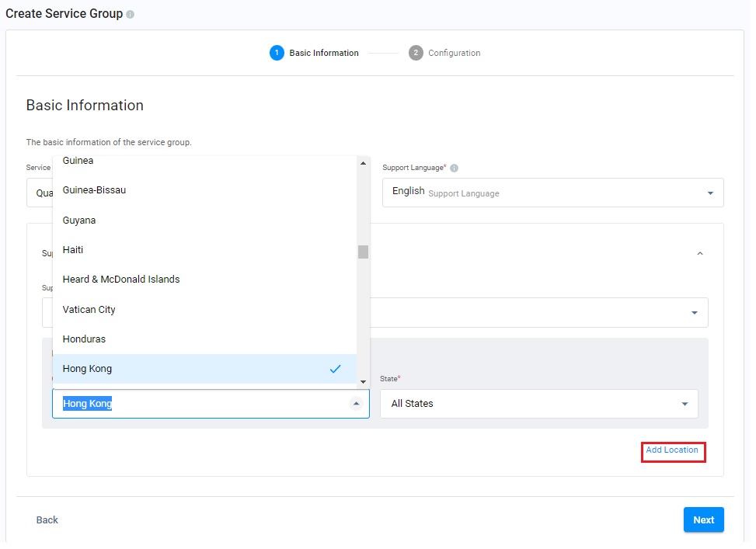Collapse the support section with the chevron
Image resolution: width=756 pixels, height=549 pixels.
click(x=700, y=254)
